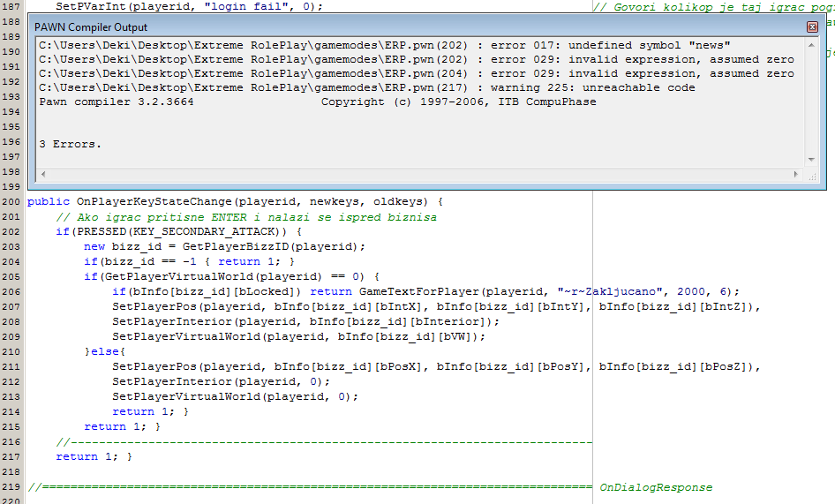Close the PAWN Compiler Output window

(812, 27)
